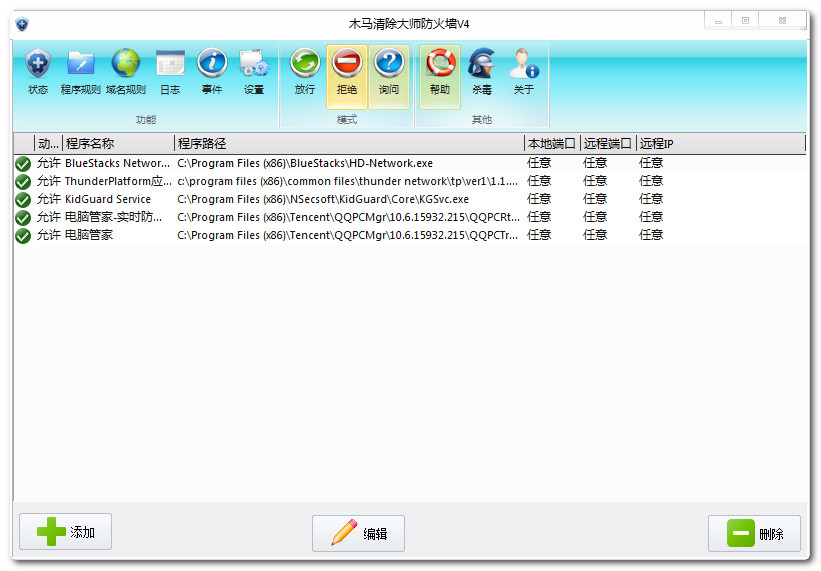Click 编辑 edit button
This screenshot has height=571, width=821.
point(358,533)
